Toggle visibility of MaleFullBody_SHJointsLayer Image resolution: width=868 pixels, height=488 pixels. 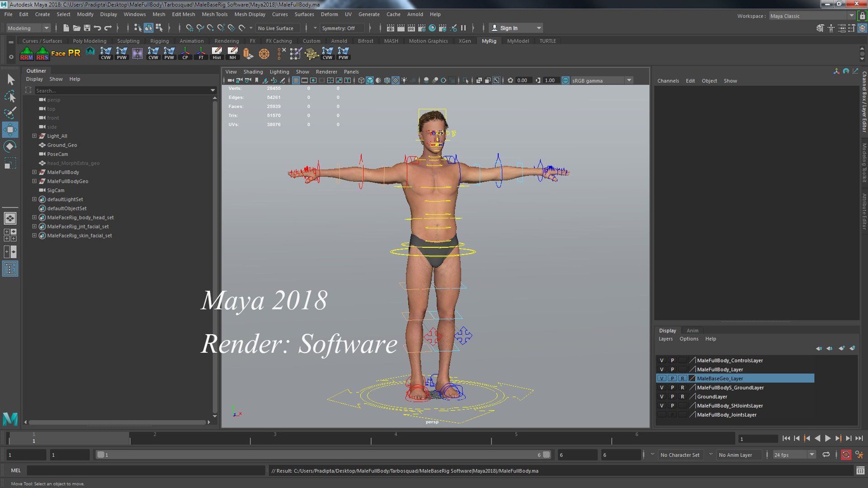pyautogui.click(x=662, y=406)
